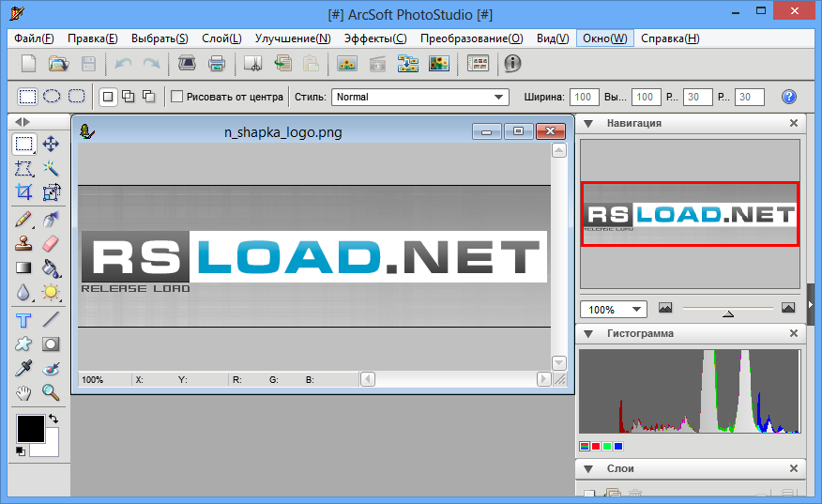The height and width of the screenshot is (504, 822).
Task: Acquire image via the scanner icon
Action: tap(187, 64)
